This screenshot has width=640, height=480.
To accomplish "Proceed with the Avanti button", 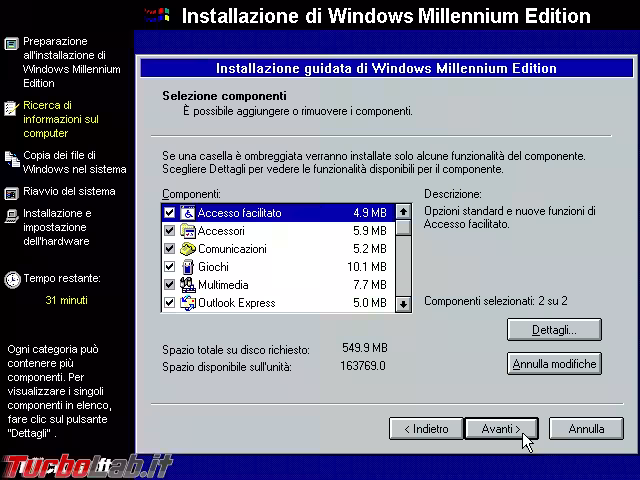I will click(501, 429).
